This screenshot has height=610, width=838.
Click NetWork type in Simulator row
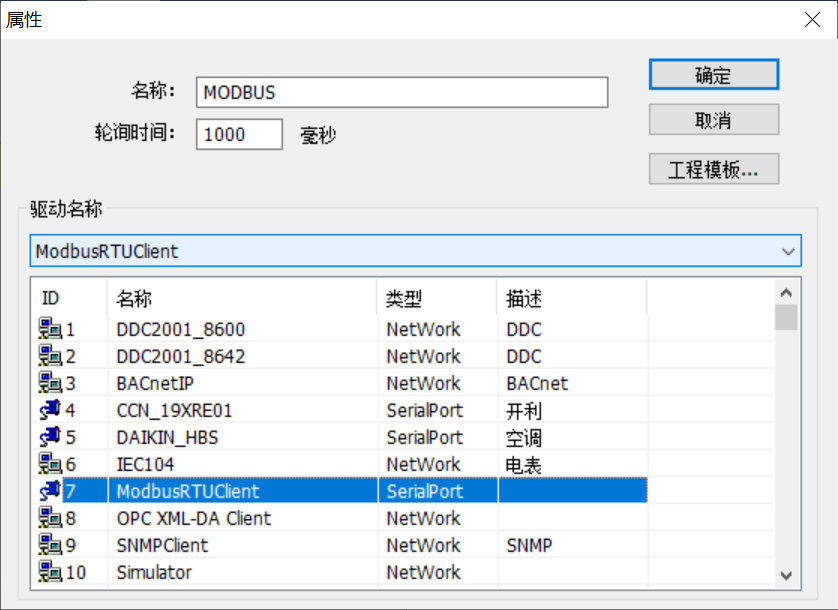tap(423, 573)
